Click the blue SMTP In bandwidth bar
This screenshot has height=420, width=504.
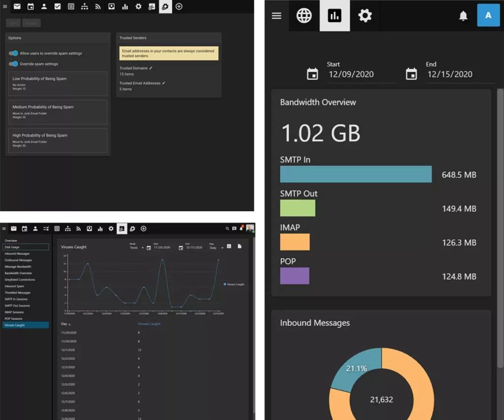pos(355,174)
